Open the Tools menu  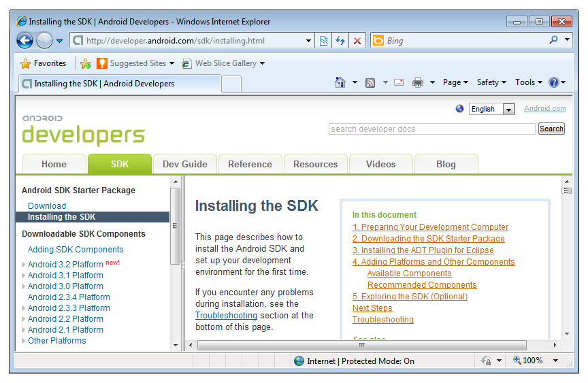click(528, 82)
